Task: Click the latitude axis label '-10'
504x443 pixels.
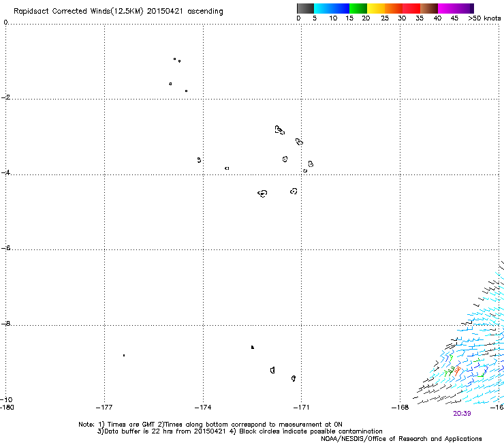Action: 6,399
